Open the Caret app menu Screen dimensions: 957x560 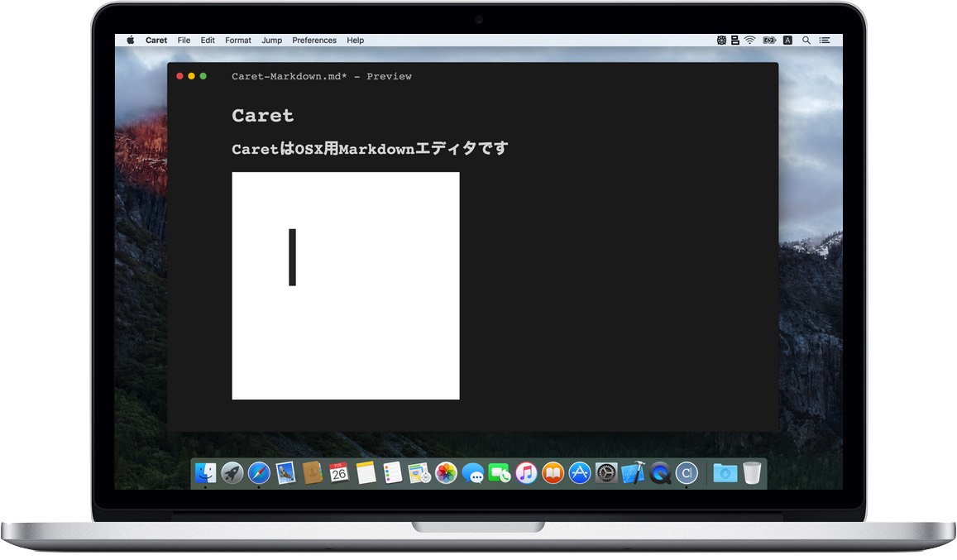[156, 41]
